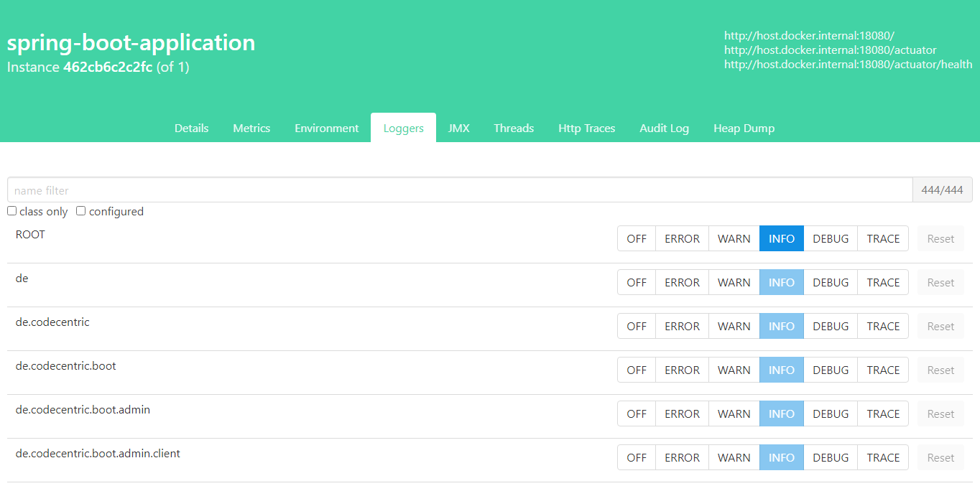980x486 pixels.
Task: Set de.codecentric logger to INFO
Action: click(x=782, y=326)
